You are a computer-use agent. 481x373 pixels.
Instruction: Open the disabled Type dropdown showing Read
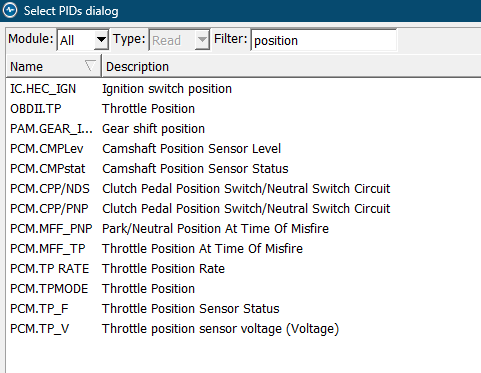[179, 40]
